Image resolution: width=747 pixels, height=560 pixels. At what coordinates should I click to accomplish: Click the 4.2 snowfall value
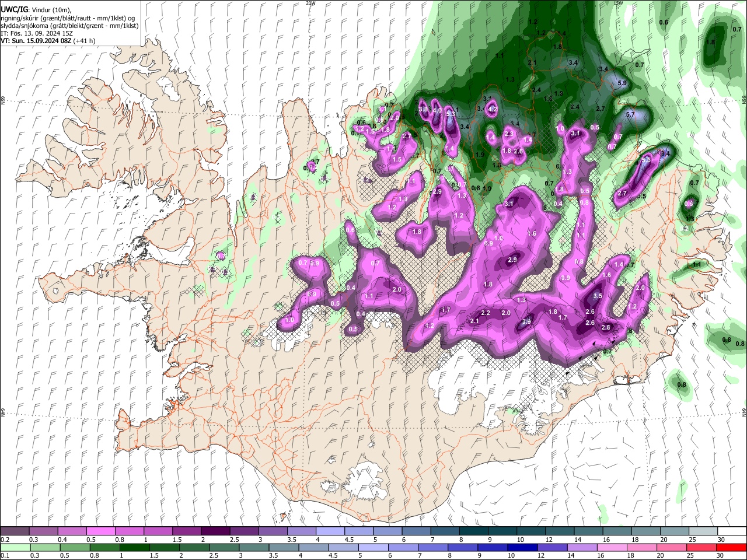point(493,109)
